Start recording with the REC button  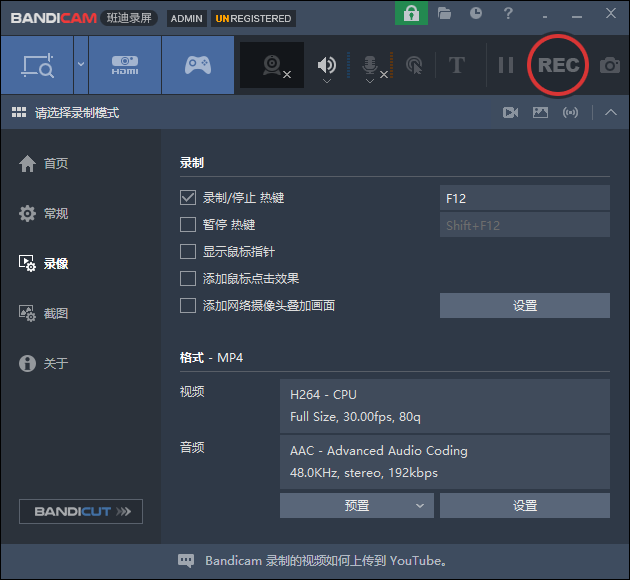pyautogui.click(x=558, y=65)
